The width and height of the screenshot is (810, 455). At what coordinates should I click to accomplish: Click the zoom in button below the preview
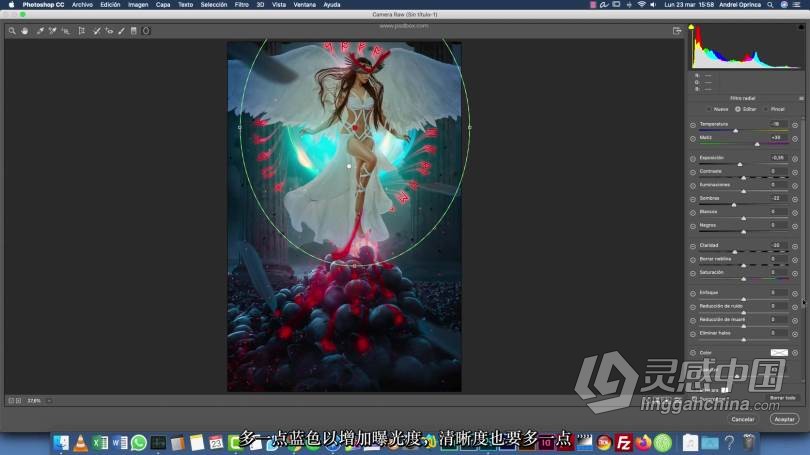[x=19, y=401]
